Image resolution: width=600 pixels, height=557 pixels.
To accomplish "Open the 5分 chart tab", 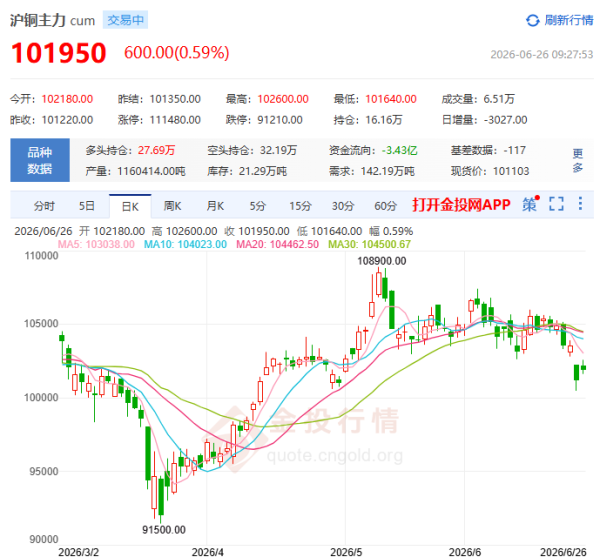I will (x=258, y=206).
